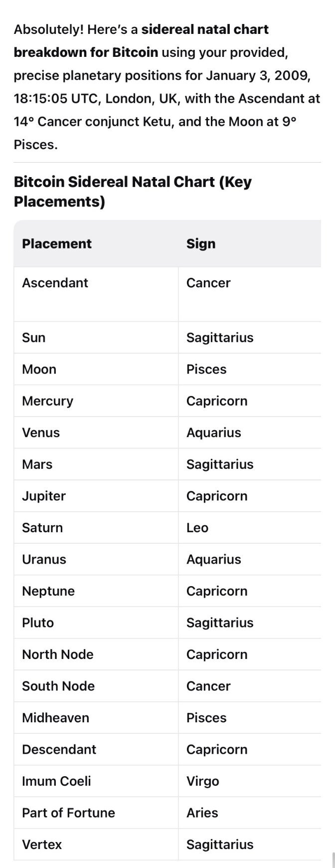
Task: Select the Part of Fortune cell
Action: tap(68, 813)
